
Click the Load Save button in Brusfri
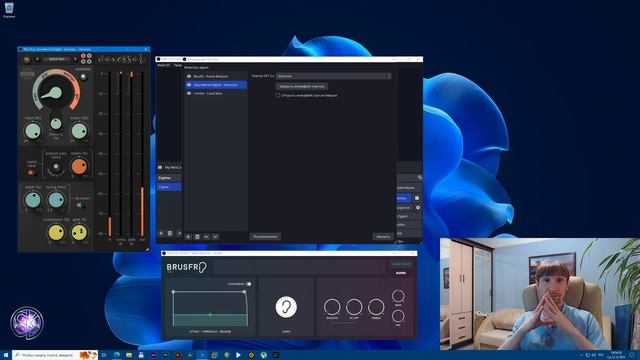tap(400, 264)
